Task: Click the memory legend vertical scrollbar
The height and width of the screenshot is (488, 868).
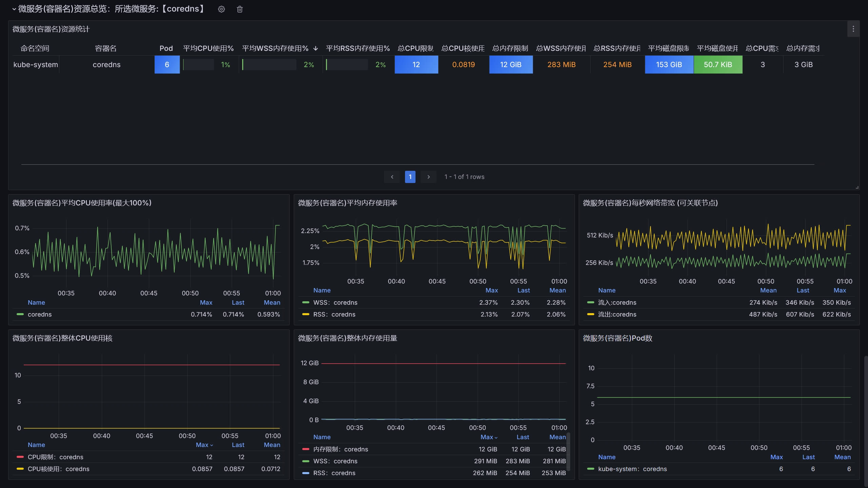Action: pos(568,452)
